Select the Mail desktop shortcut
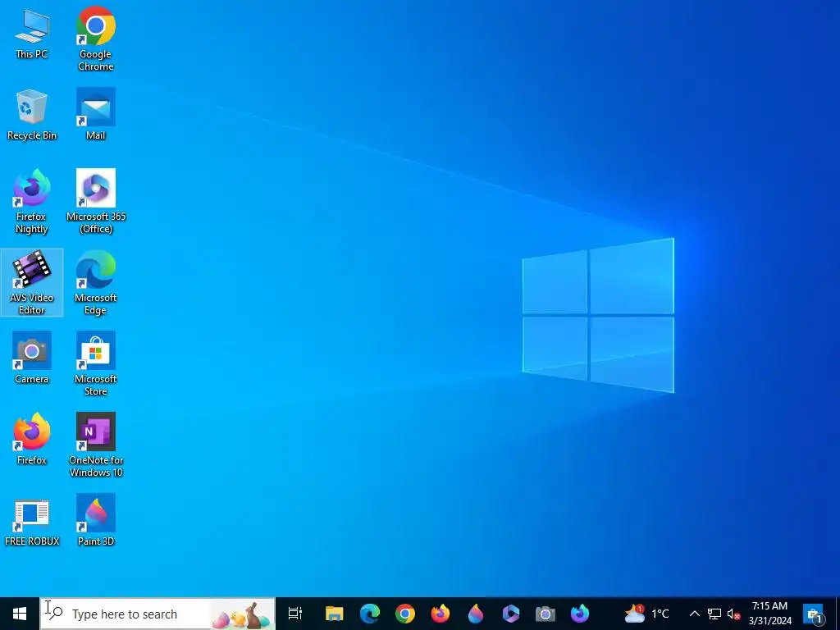 pos(96,115)
